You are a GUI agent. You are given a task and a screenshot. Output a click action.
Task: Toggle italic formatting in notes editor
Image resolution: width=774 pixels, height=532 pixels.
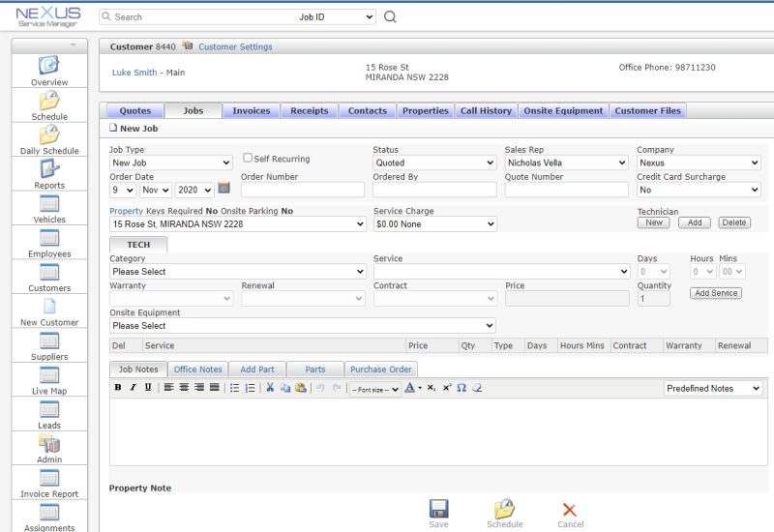click(133, 388)
